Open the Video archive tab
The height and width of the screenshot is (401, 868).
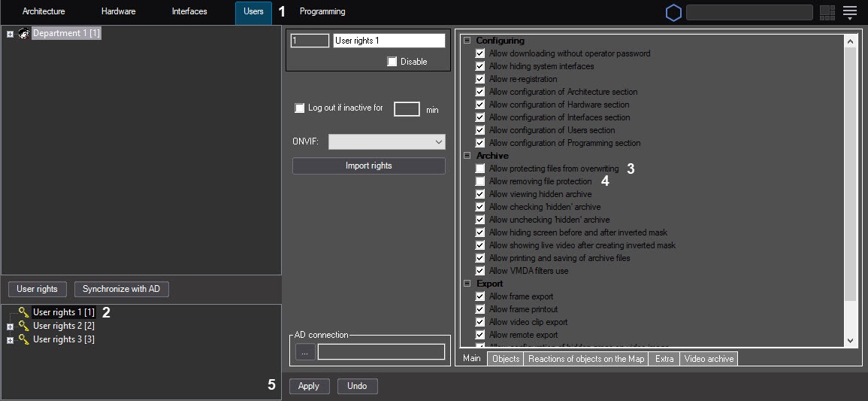coord(709,359)
